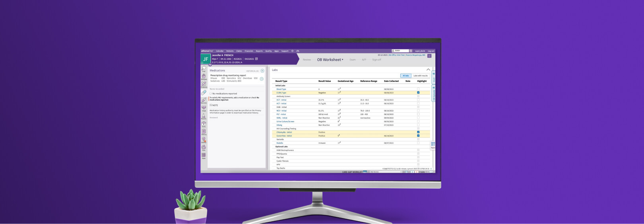644x224 pixels.
Task: Open the OB Worksheet dropdown arrow
Action: click(342, 60)
